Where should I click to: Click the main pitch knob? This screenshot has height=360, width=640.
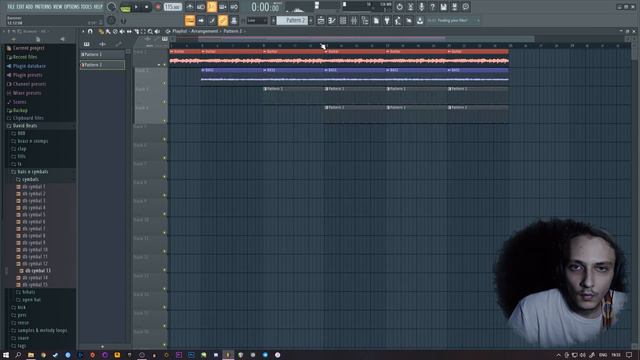pyautogui.click(x=111, y=20)
